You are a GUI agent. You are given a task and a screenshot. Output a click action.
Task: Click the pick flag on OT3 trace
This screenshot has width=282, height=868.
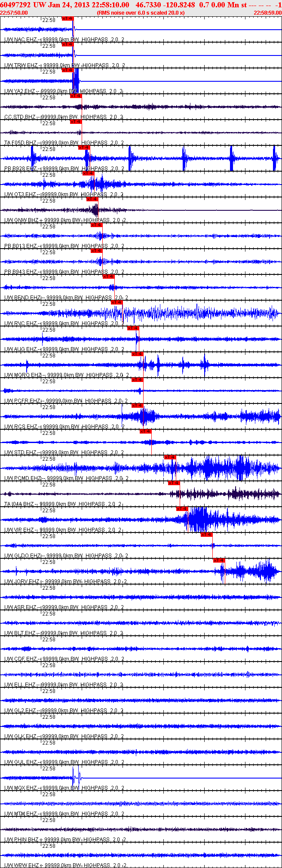[88, 173]
